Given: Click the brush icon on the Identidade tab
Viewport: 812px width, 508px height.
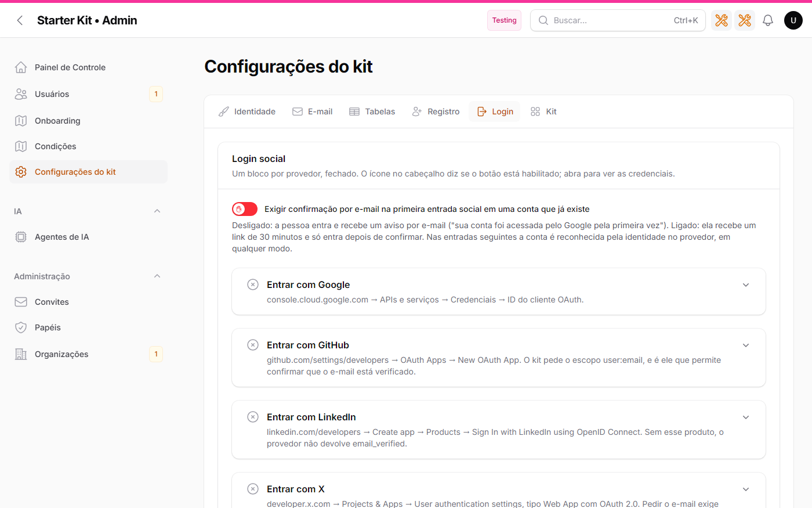Looking at the screenshot, I should [224, 111].
